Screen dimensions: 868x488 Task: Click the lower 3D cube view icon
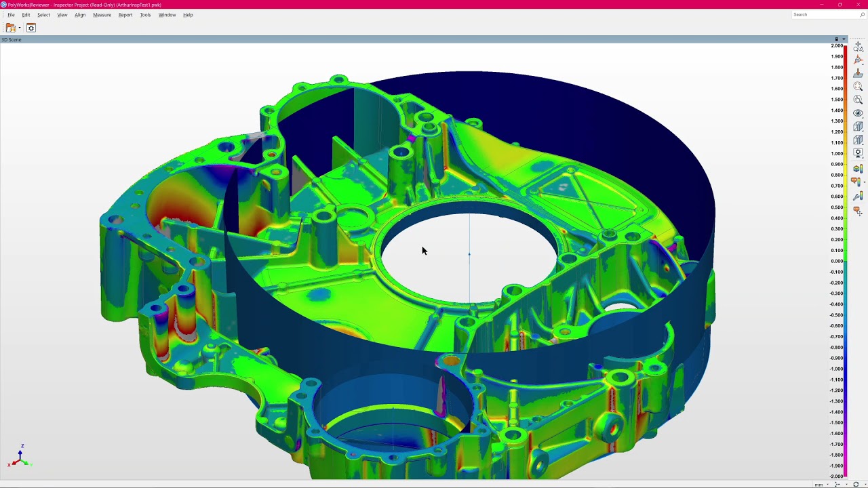[858, 140]
